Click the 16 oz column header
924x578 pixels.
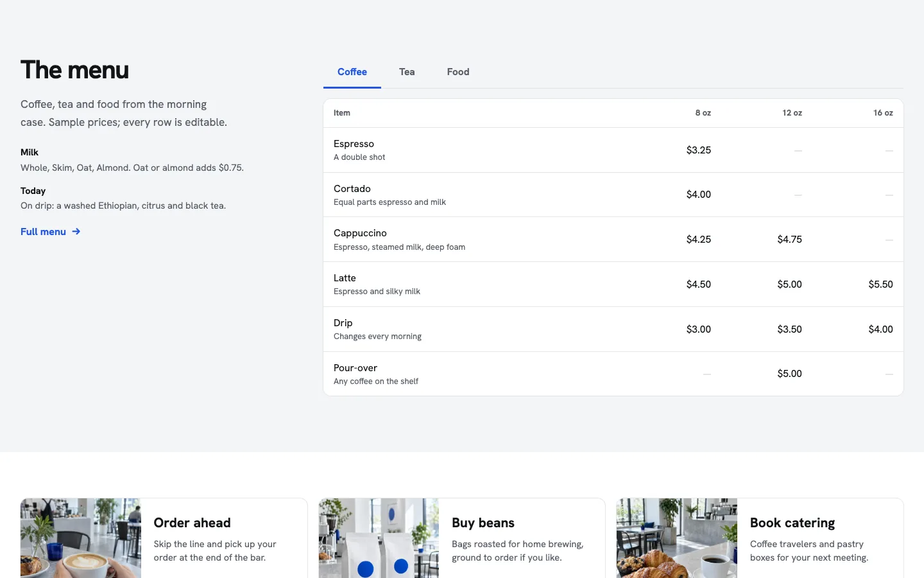tap(883, 113)
